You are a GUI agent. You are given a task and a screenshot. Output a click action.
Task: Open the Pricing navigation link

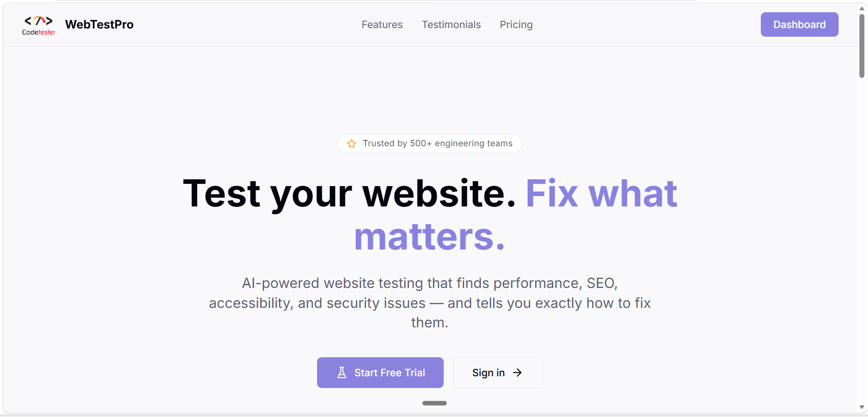516,24
